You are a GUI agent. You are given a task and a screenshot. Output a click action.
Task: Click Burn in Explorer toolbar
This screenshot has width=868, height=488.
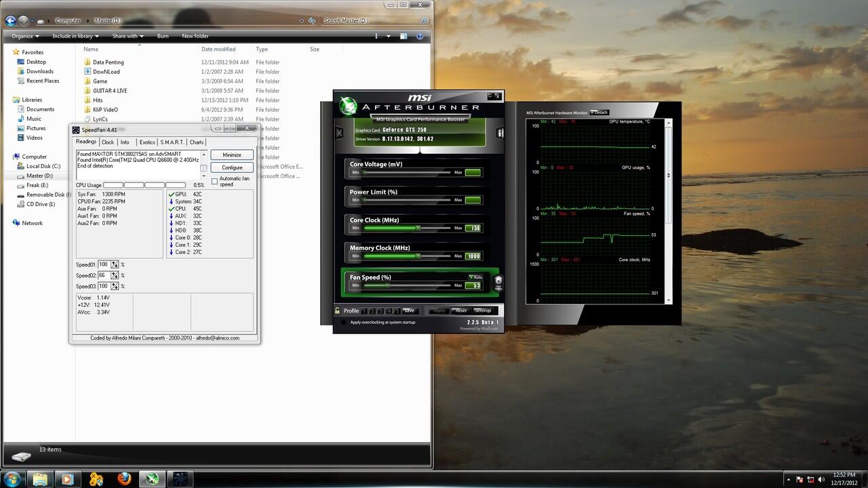[163, 36]
